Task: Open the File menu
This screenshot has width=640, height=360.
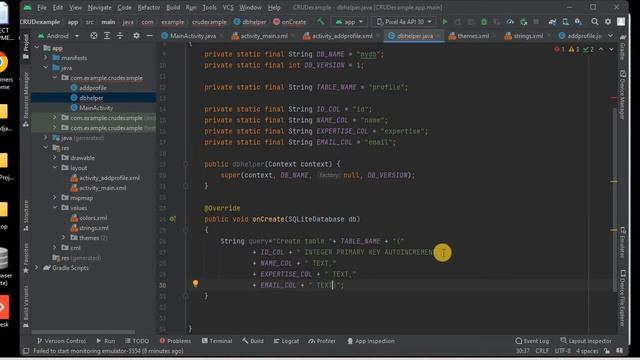Action: [x=42, y=7]
